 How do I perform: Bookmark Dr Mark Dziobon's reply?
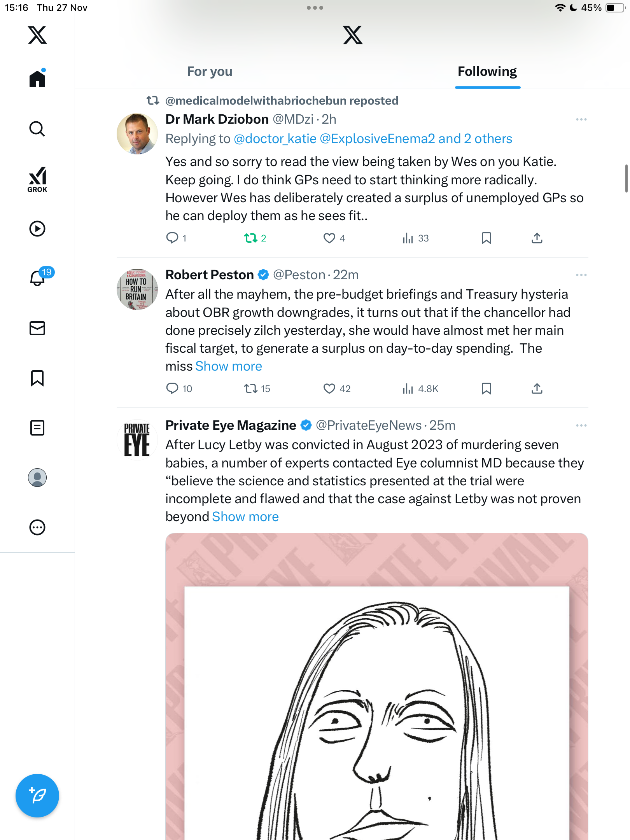486,238
